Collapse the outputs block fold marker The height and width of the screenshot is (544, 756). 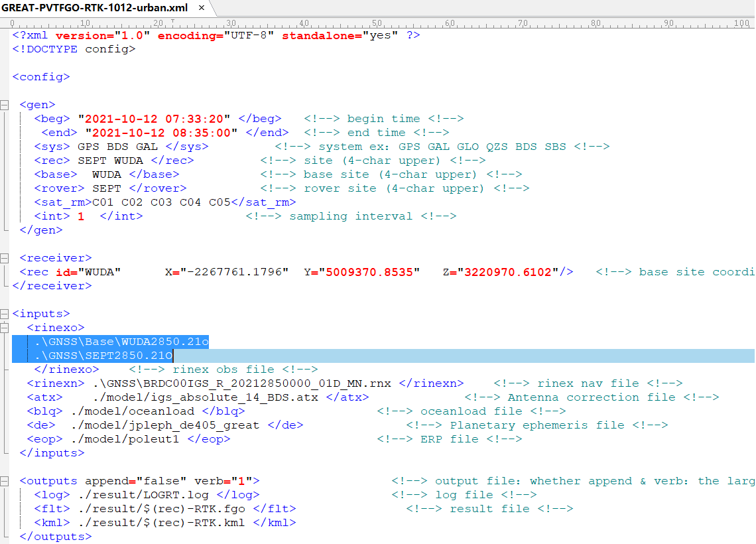pyautogui.click(x=5, y=481)
